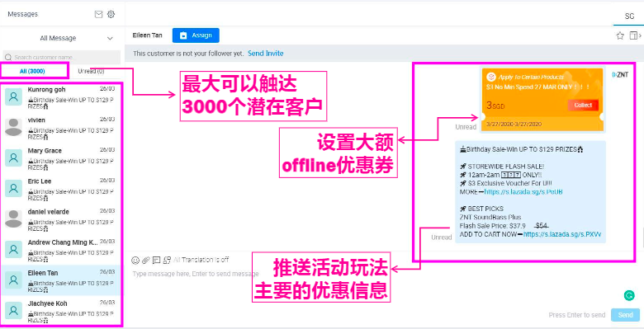This screenshot has height=329, width=644.
Task: Open conversation with Jiachyee Koh
Action: (x=62, y=311)
